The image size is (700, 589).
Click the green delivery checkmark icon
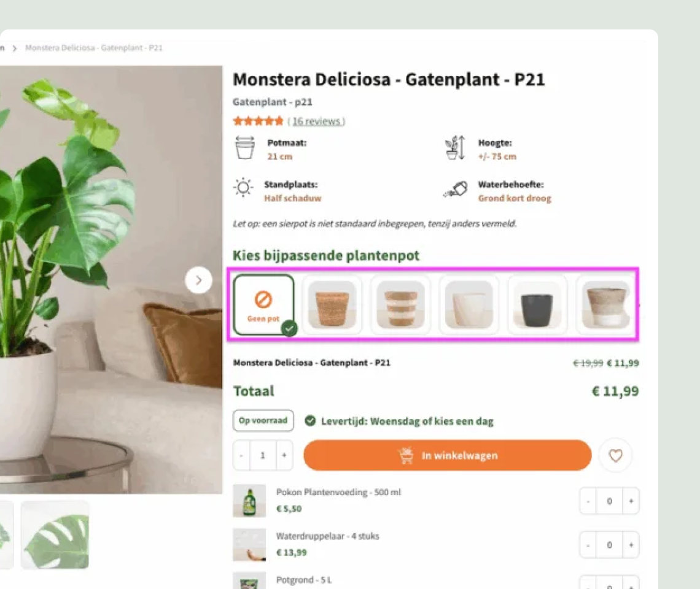[310, 421]
